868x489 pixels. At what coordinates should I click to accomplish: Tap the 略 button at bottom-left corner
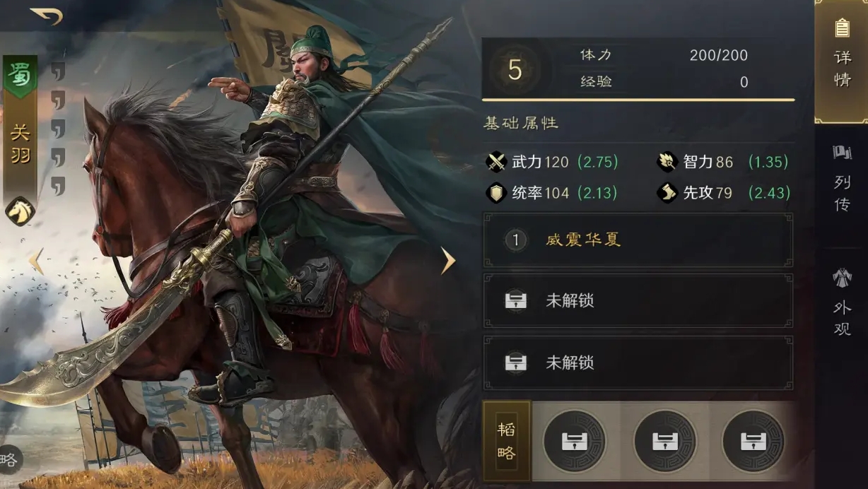9,460
